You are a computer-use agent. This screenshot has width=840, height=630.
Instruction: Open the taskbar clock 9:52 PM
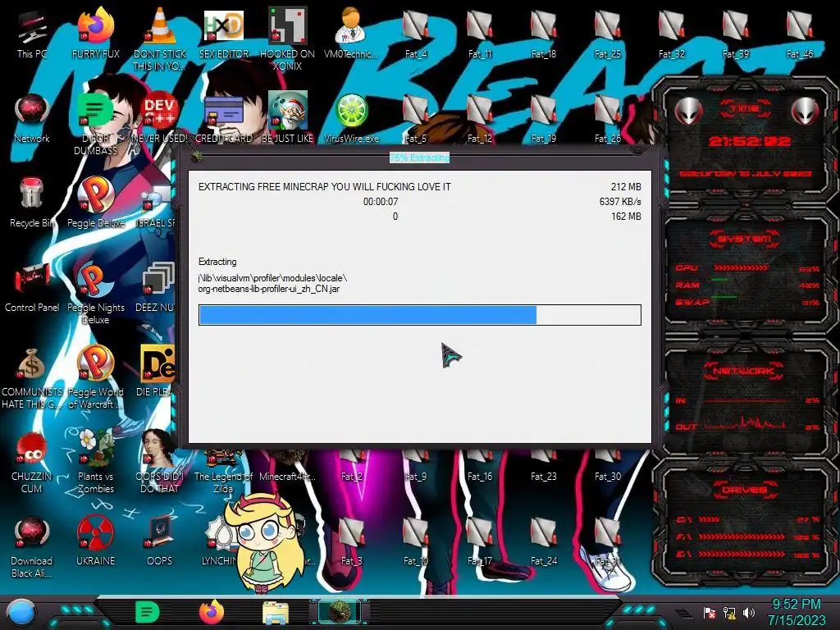coord(796,612)
